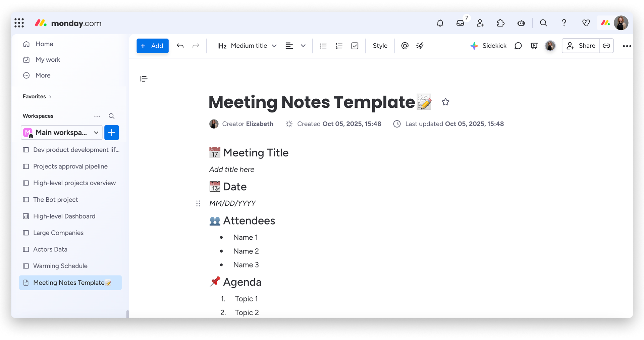Open the notifications bell
Image resolution: width=644 pixels, height=340 pixels.
pos(440,23)
